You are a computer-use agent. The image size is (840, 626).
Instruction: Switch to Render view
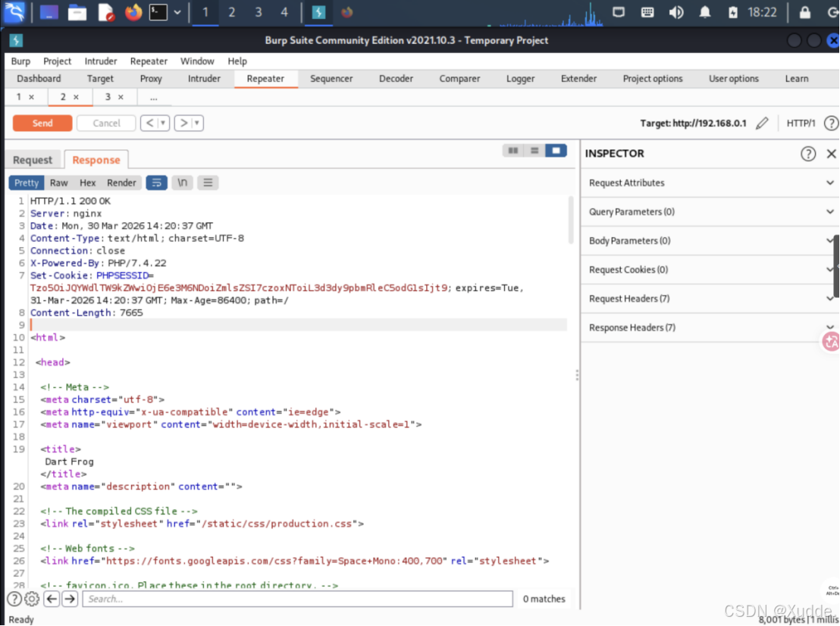121,183
